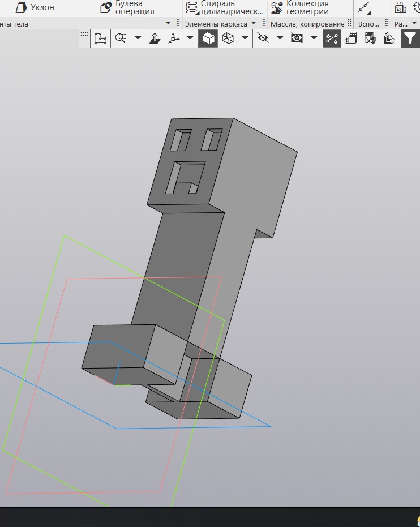Click the zoom window magnifier icon

point(121,38)
